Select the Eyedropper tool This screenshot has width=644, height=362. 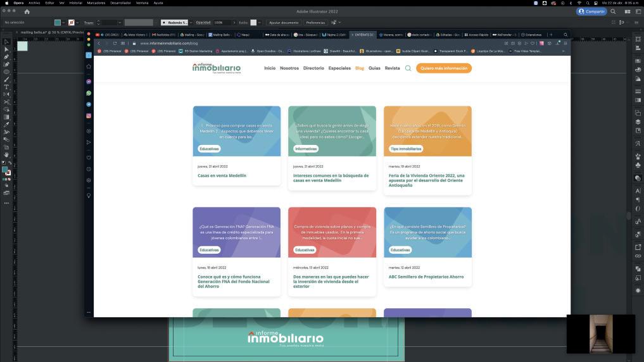point(6,125)
